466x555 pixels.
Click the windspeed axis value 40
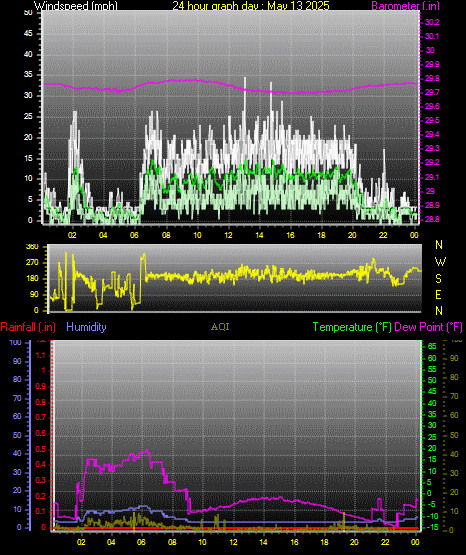coord(28,54)
